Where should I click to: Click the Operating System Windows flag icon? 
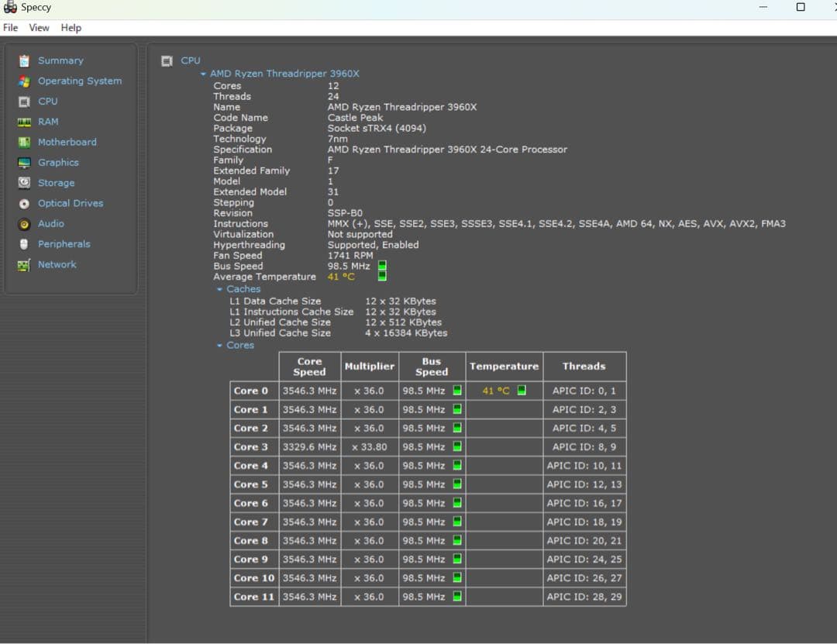click(x=24, y=81)
